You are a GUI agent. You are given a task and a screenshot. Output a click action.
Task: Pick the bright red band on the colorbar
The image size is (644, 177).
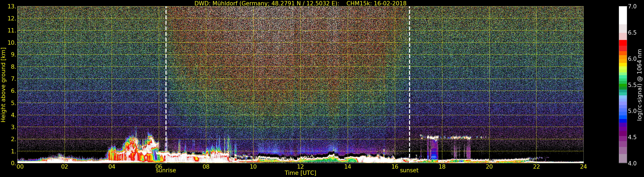(623, 43)
